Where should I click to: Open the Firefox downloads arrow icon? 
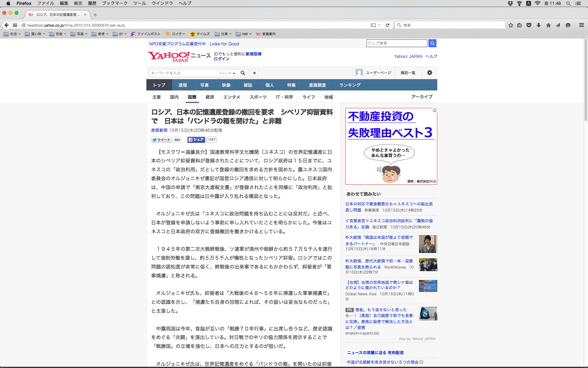538,25
